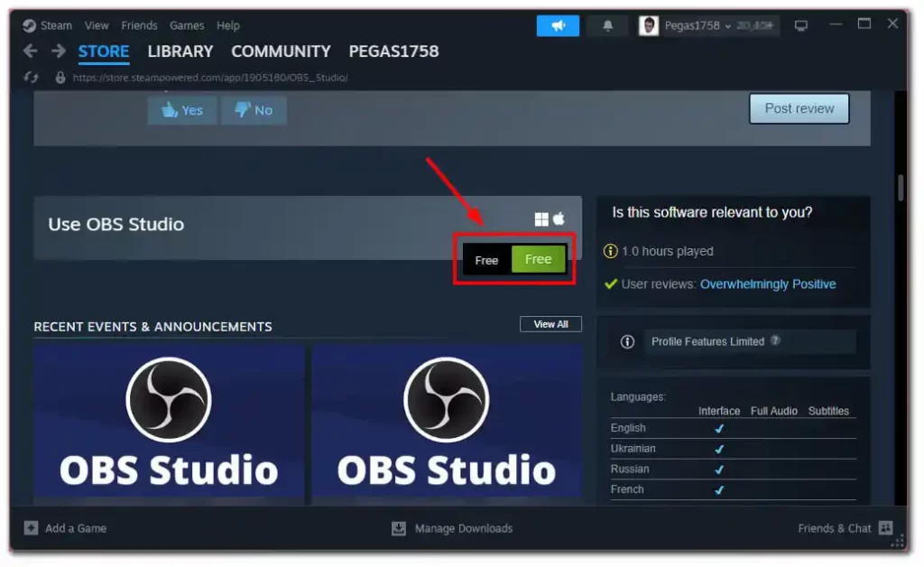Click the Interface column header

(x=719, y=411)
